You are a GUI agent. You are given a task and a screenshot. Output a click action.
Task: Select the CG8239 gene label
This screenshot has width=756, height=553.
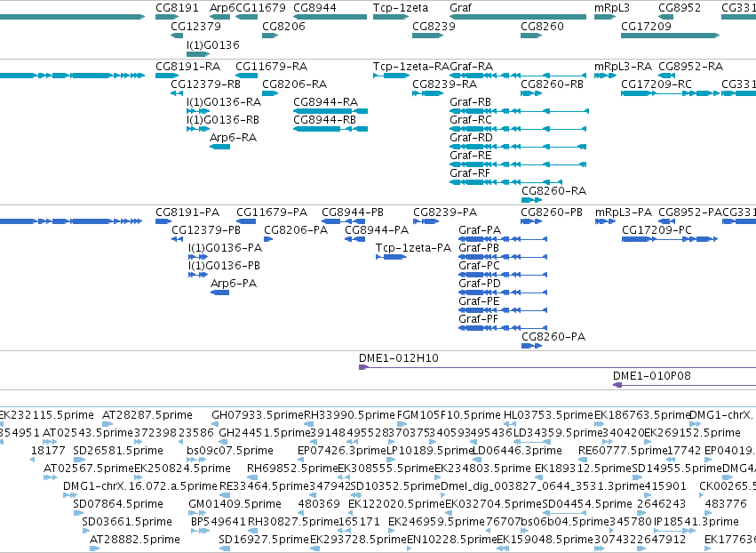click(434, 26)
